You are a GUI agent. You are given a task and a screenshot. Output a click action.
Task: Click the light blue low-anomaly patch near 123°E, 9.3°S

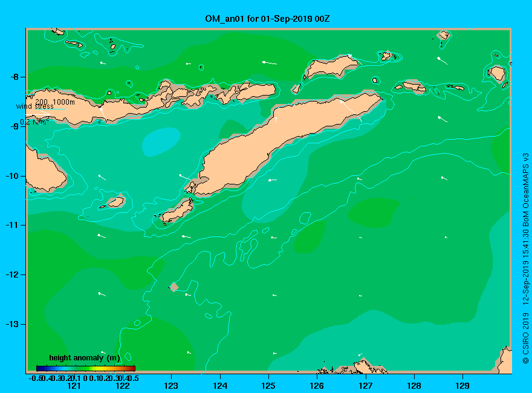click(161, 141)
